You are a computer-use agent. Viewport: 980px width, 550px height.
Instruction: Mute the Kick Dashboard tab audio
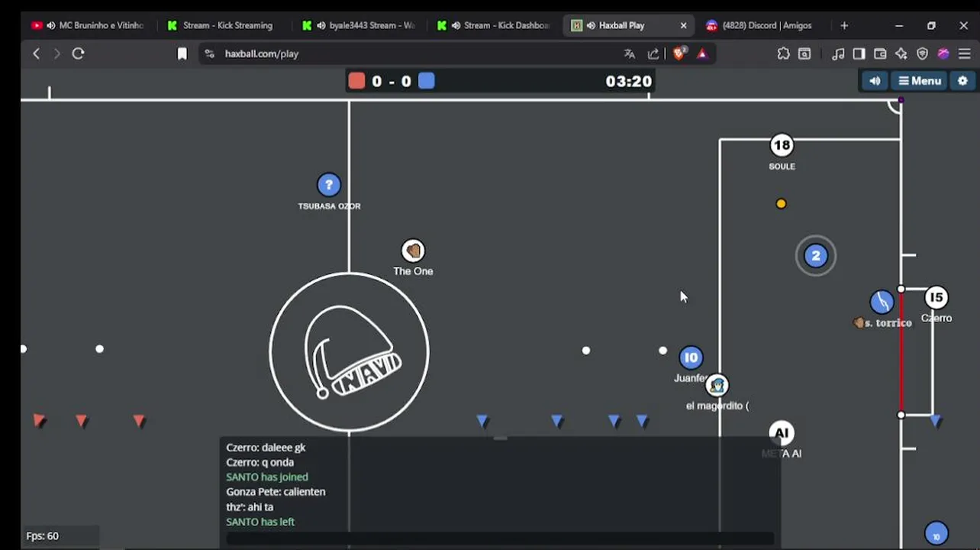click(456, 25)
